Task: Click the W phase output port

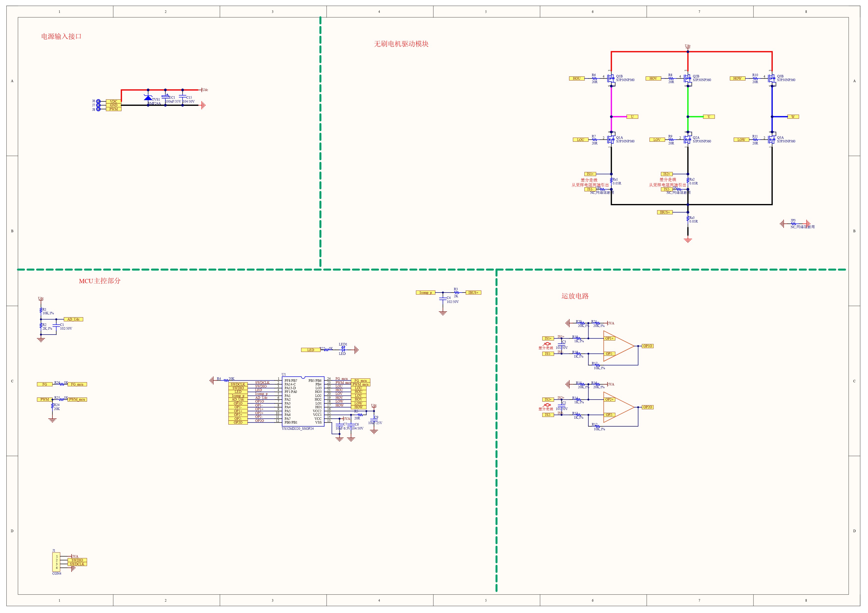Action: (793, 117)
